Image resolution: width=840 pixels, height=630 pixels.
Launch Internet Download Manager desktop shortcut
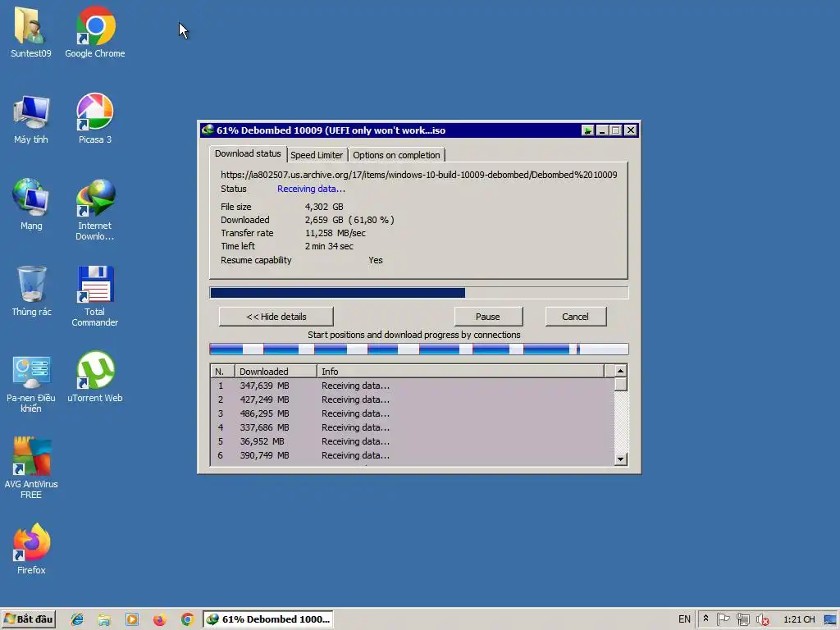tap(95, 210)
